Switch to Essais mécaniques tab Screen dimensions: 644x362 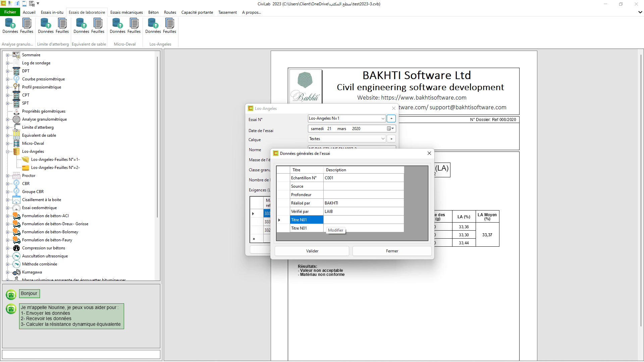pyautogui.click(x=126, y=12)
